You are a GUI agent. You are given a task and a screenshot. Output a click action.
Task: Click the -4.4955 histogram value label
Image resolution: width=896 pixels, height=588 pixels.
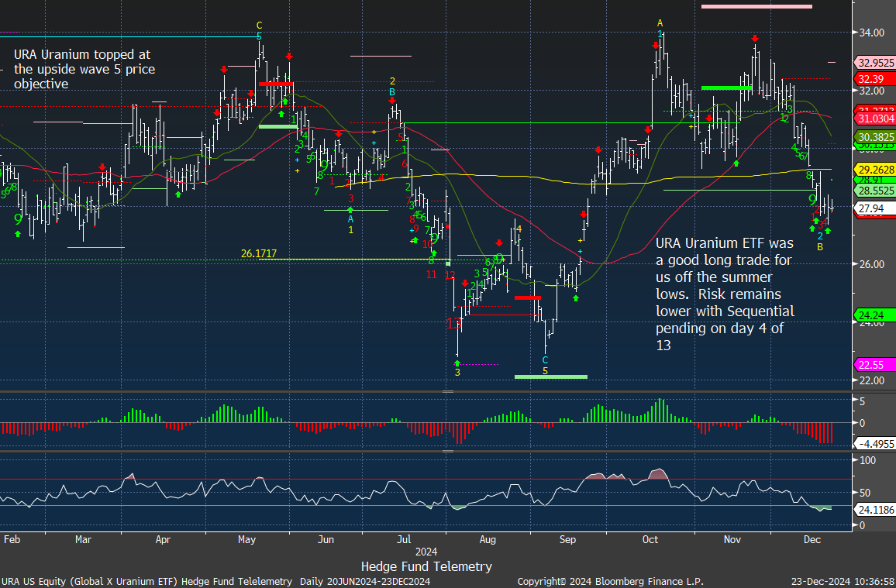(874, 444)
